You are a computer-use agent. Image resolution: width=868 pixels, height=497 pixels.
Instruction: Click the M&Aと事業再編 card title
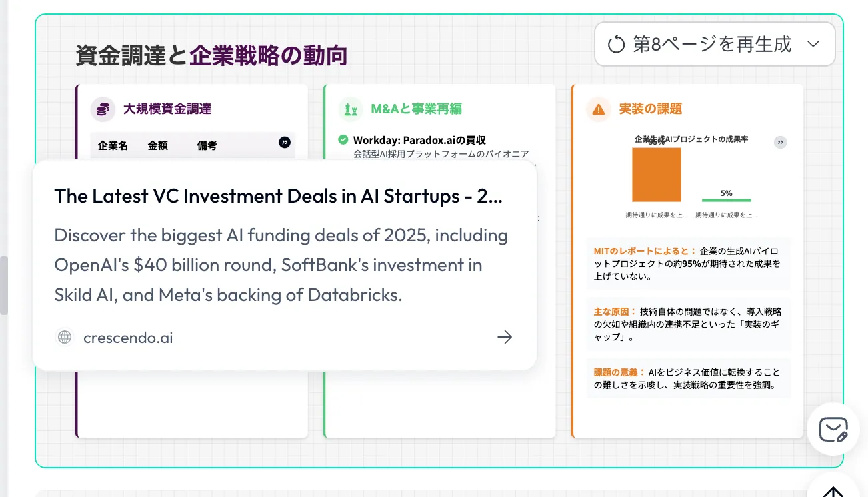417,109
